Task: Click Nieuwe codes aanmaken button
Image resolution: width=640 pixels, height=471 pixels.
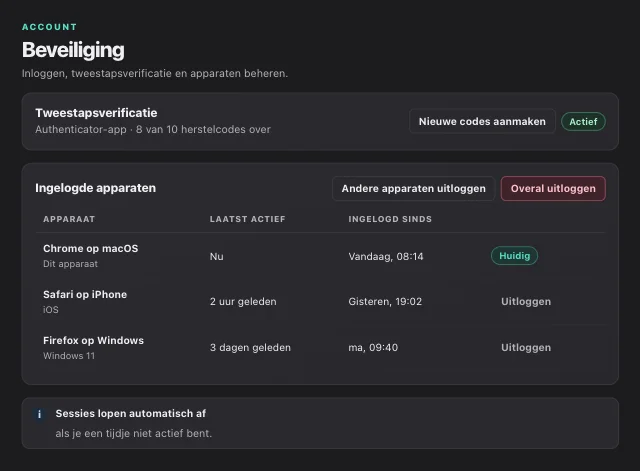Action: tap(482, 121)
